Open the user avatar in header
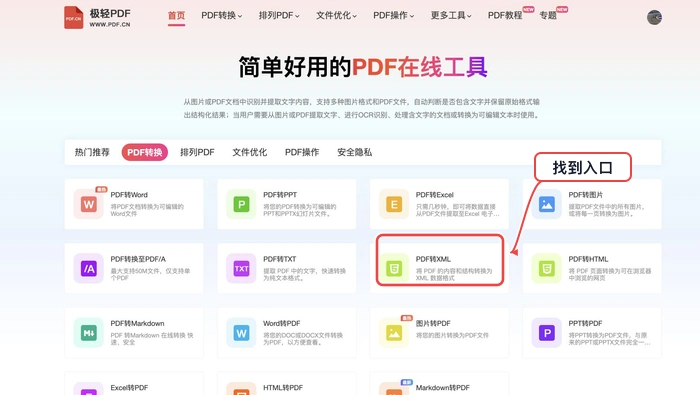This screenshot has width=700, height=395. pyautogui.click(x=654, y=17)
